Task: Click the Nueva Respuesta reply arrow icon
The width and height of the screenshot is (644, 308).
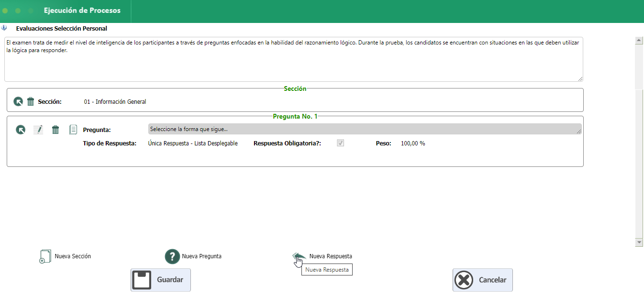Action: (299, 256)
